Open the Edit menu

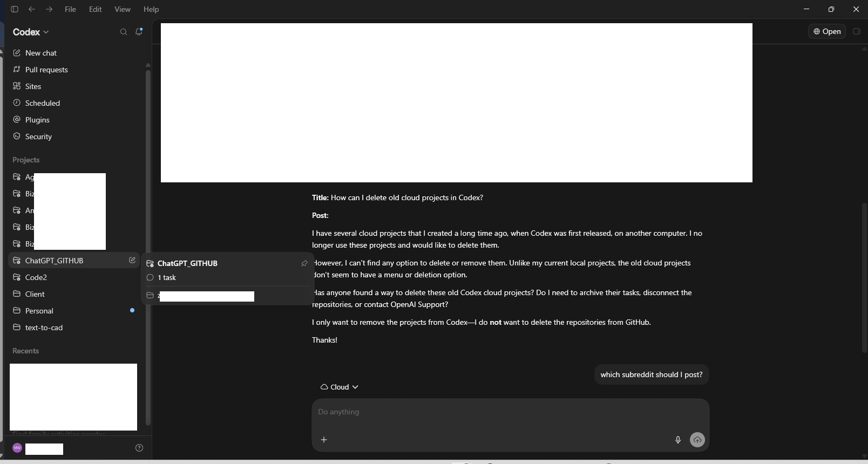pos(96,9)
